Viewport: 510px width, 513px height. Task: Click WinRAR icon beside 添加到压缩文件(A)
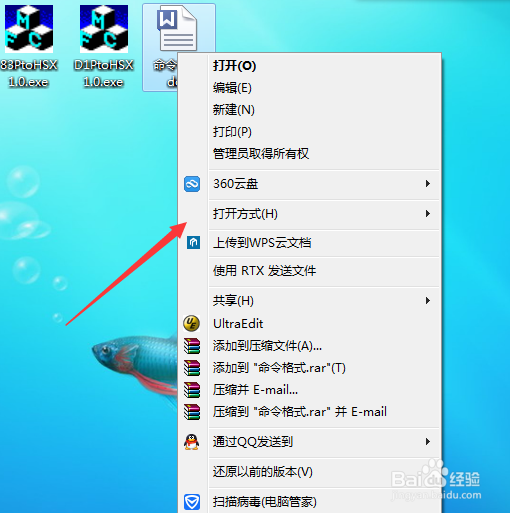192,346
